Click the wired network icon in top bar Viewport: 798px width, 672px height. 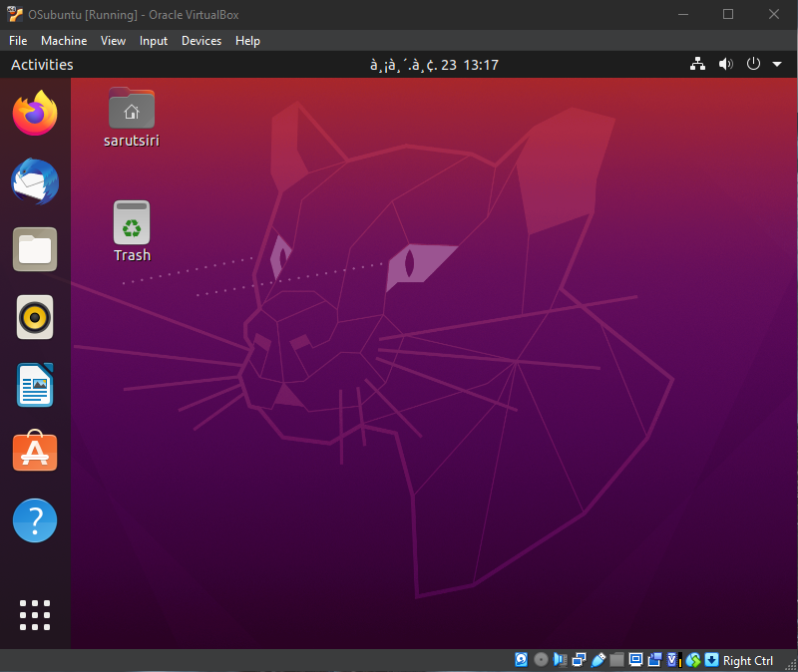697,65
